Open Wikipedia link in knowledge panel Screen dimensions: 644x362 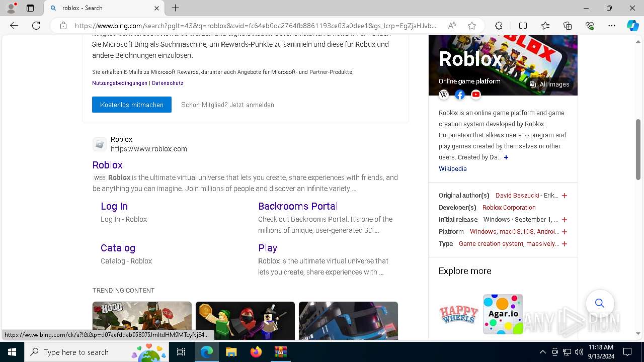pos(453,169)
